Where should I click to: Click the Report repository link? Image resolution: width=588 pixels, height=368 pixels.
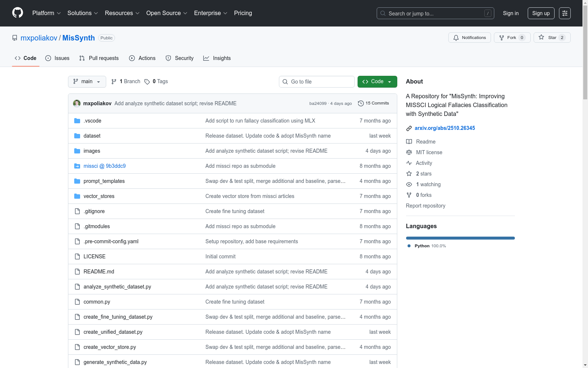(426, 206)
